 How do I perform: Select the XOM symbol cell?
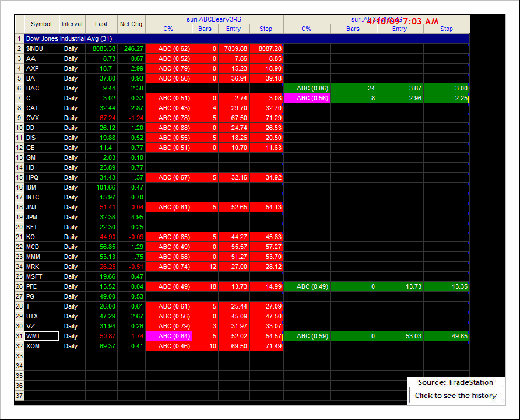click(41, 346)
